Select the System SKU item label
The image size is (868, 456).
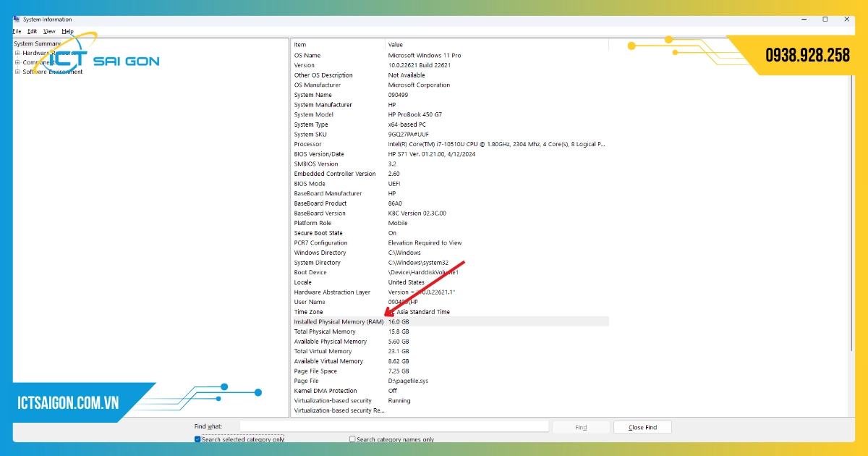[310, 135]
